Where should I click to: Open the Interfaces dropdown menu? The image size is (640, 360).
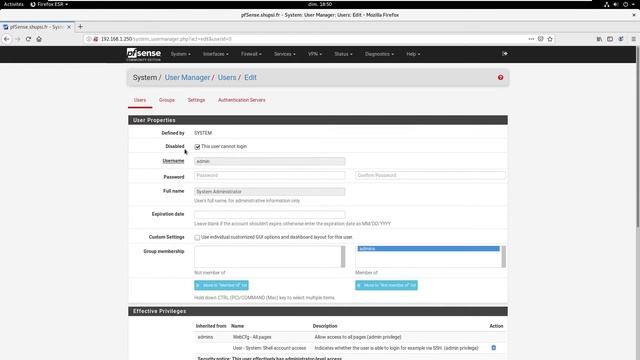click(x=216, y=54)
